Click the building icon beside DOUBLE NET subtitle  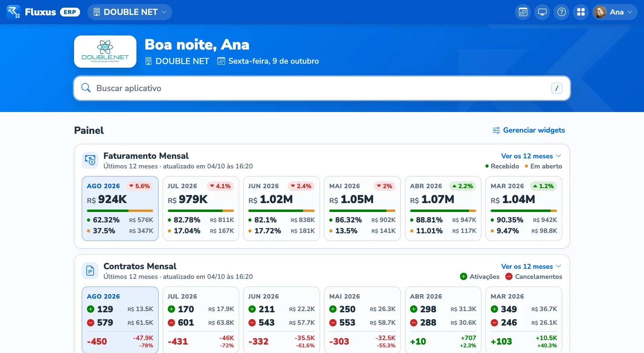pyautogui.click(x=149, y=61)
